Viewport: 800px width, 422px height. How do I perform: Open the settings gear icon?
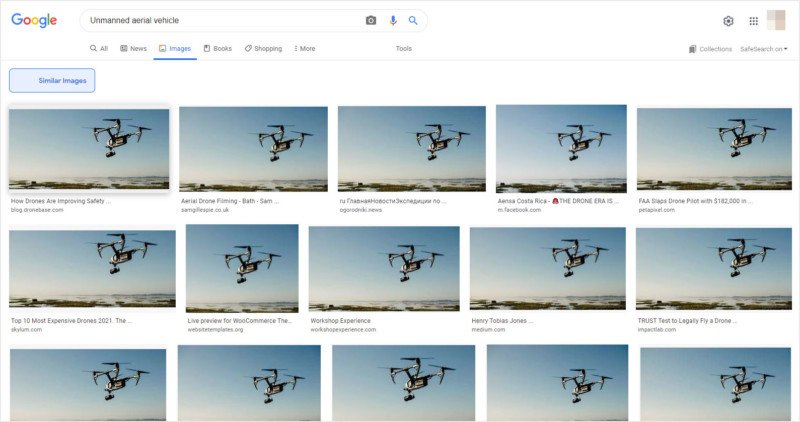(728, 21)
